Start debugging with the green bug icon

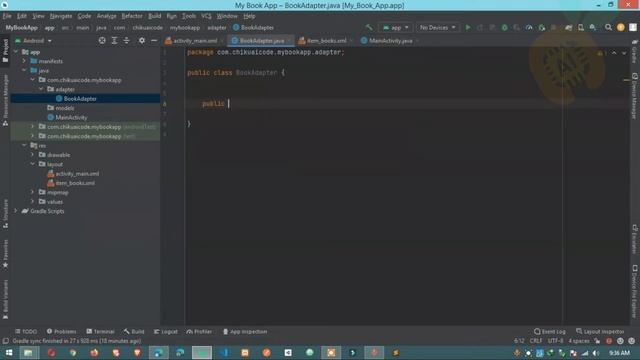pos(504,27)
